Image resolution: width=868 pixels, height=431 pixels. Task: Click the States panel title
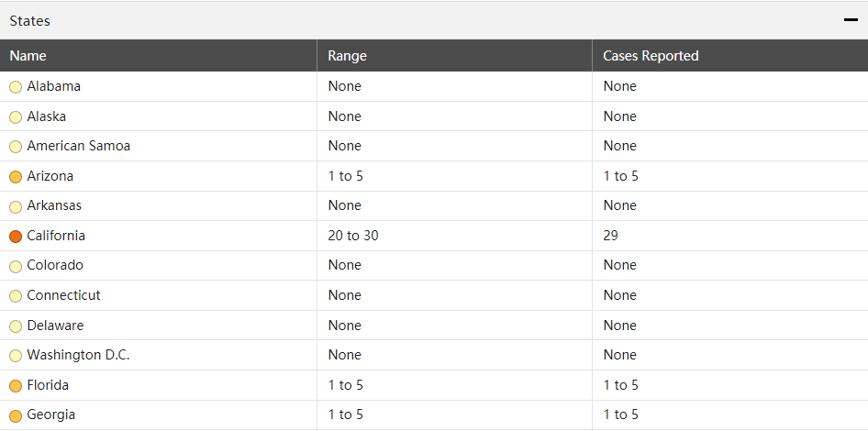pyautogui.click(x=30, y=20)
